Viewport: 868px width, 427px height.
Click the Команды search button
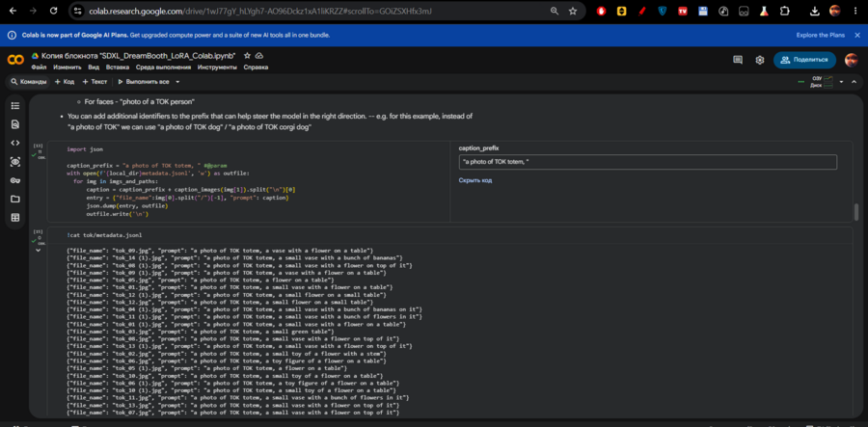coord(28,81)
